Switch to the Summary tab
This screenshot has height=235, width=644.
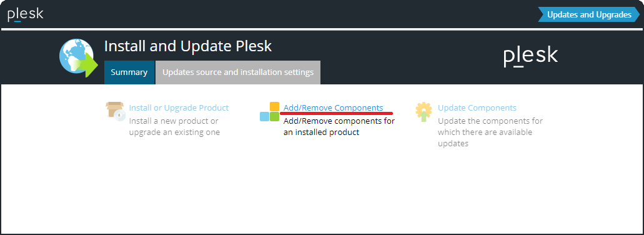129,72
